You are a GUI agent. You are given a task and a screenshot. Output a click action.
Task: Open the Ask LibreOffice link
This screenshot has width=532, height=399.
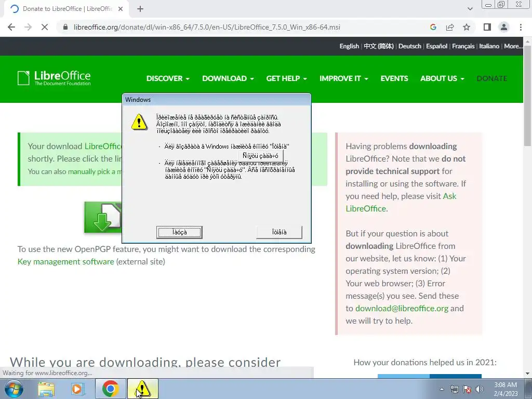401,202
